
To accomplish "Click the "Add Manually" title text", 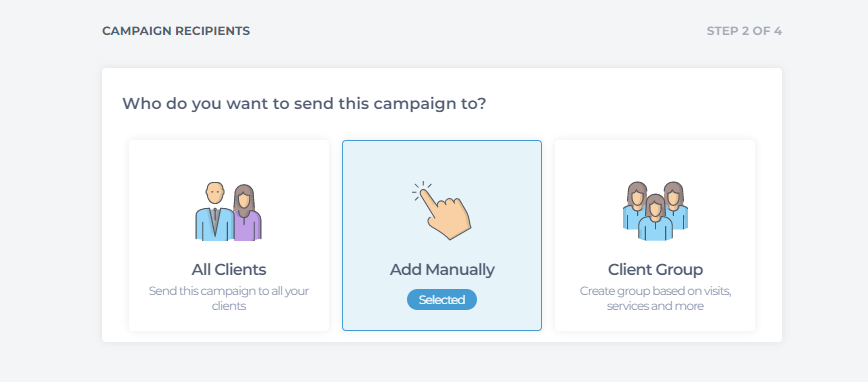I will [442, 270].
